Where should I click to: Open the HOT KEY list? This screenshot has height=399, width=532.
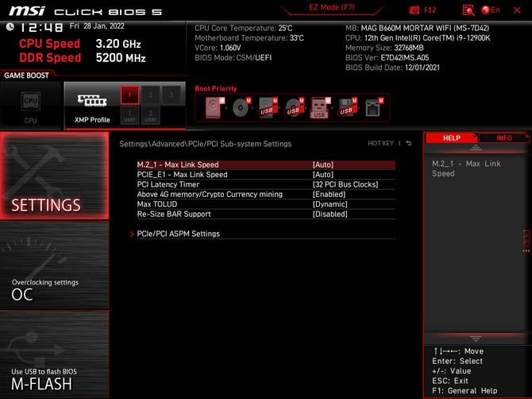380,143
